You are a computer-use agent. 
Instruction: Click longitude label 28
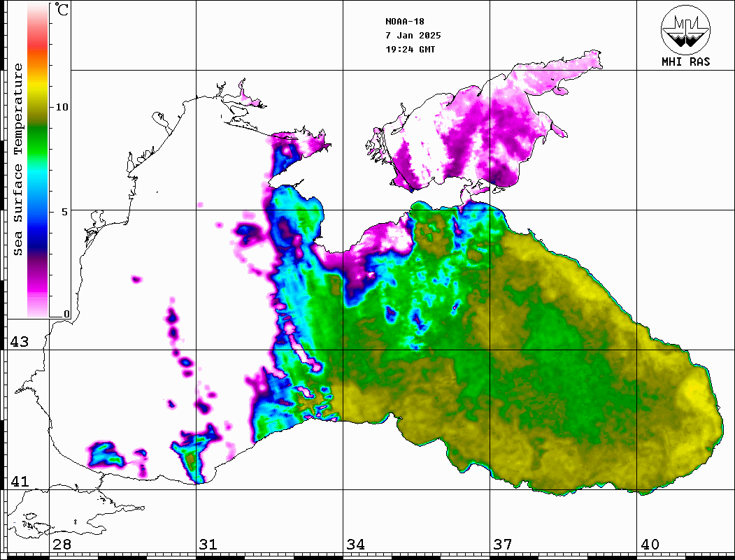(x=62, y=545)
